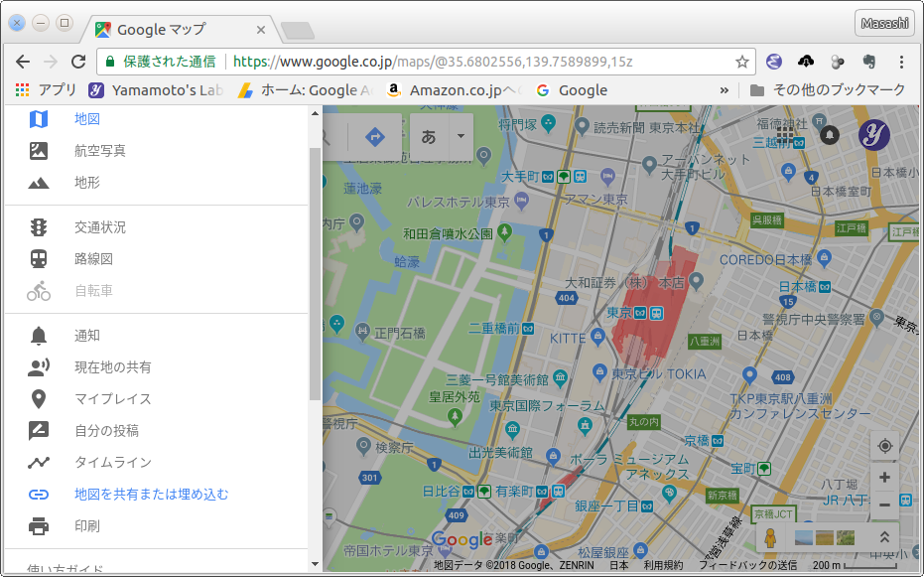Image resolution: width=924 pixels, height=577 pixels.
Task: Bookmark this page with the star
Action: click(742, 62)
